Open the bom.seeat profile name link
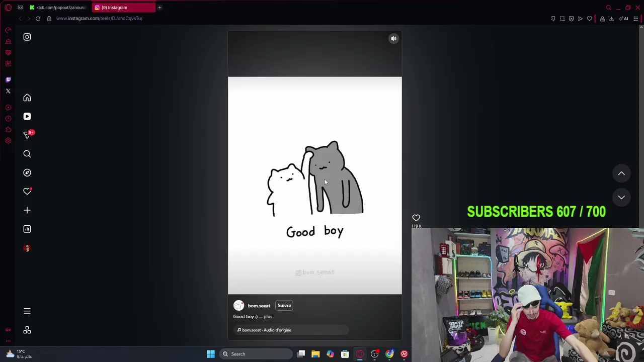 [x=259, y=306]
